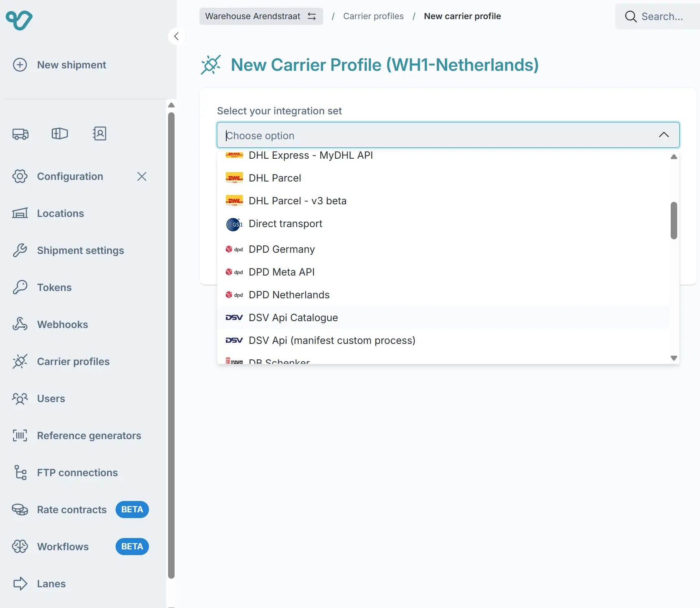Select DHL Express - MyDHL API option
700x608 pixels.
click(443, 155)
